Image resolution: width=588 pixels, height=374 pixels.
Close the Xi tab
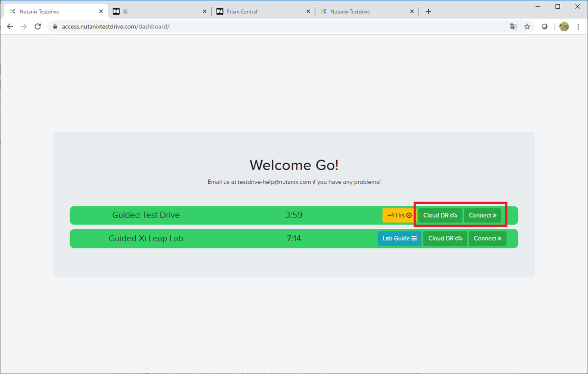tap(205, 11)
